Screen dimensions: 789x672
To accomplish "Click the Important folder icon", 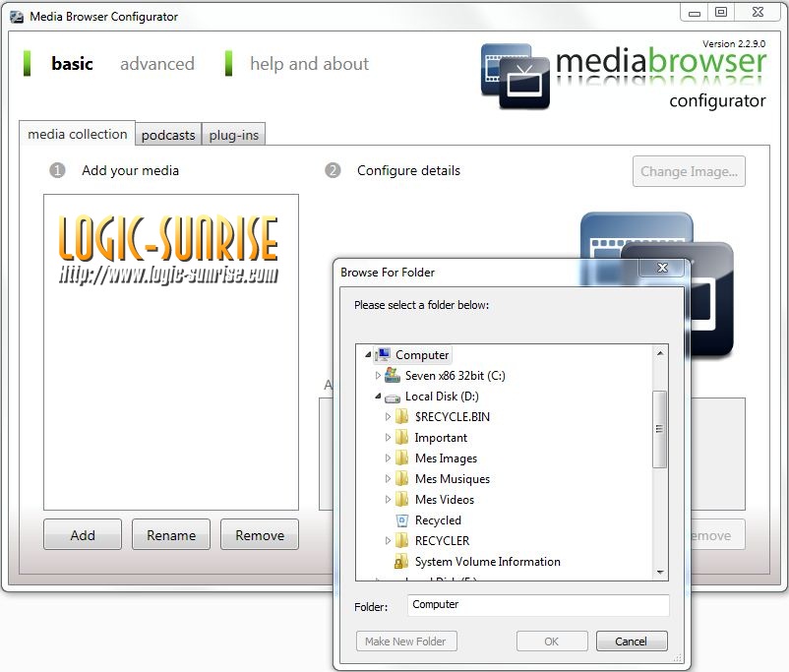I will coord(401,438).
